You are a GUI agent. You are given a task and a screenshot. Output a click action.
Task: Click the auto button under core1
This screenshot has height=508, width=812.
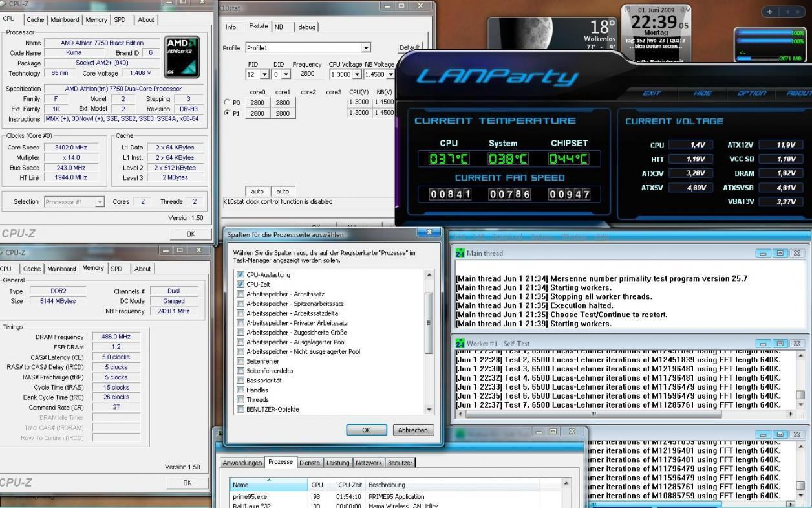tap(283, 192)
